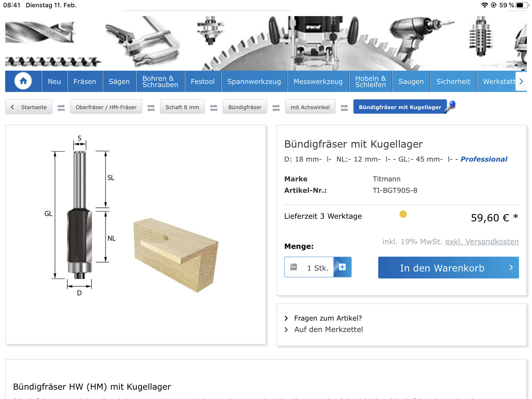Image resolution: width=532 pixels, height=399 pixels.
Task: Select the Schaft 8 mm breadcrumb
Action: (x=182, y=107)
